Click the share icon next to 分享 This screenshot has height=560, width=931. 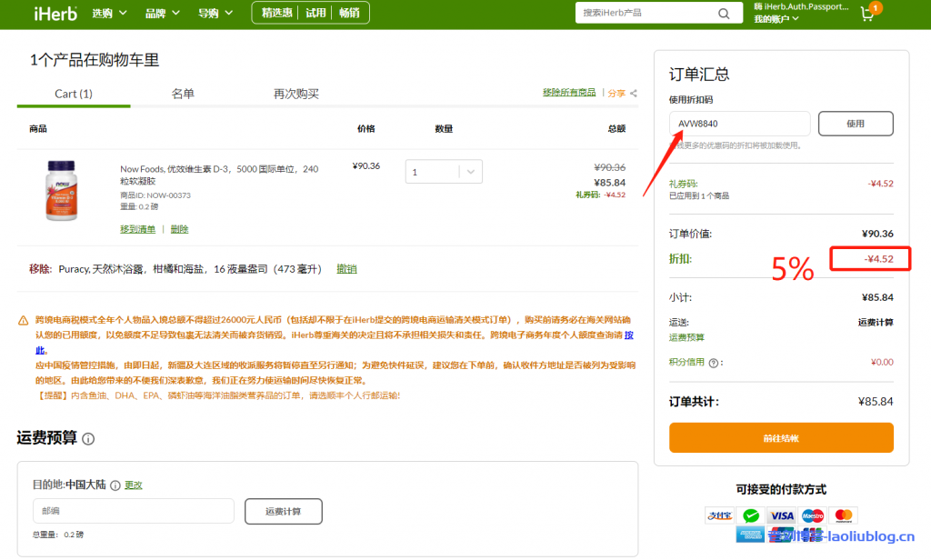tap(634, 94)
